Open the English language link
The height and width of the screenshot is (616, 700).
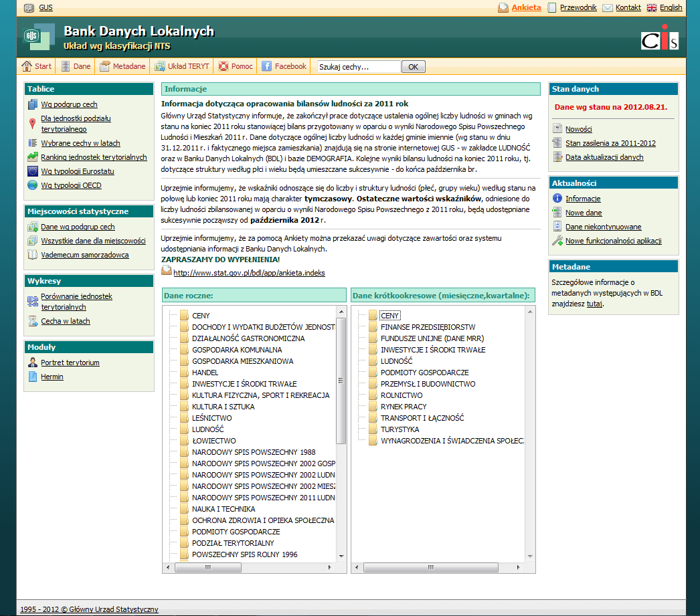[x=671, y=7]
